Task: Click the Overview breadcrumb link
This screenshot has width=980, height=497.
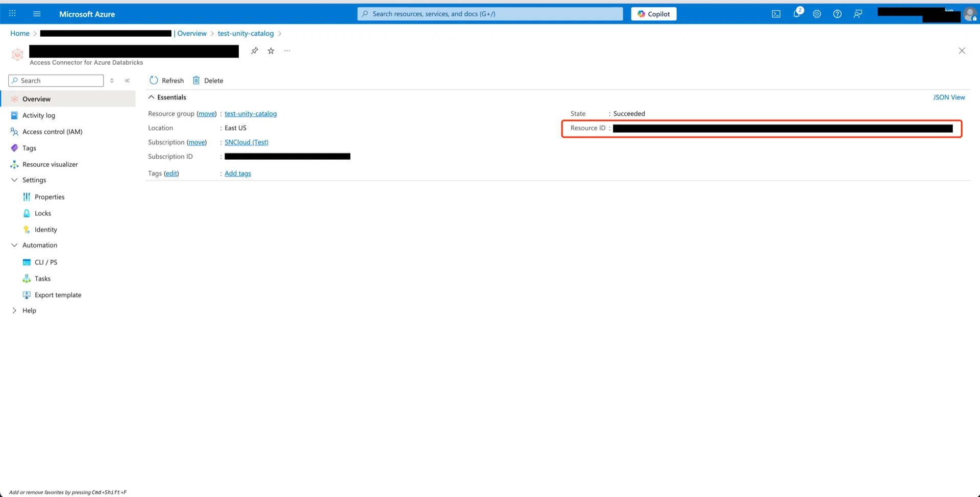Action: tap(192, 33)
